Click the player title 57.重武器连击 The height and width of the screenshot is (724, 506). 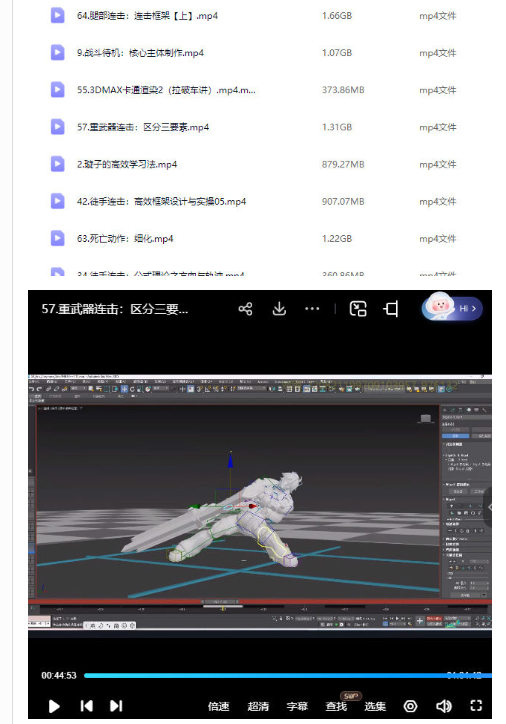tap(114, 309)
